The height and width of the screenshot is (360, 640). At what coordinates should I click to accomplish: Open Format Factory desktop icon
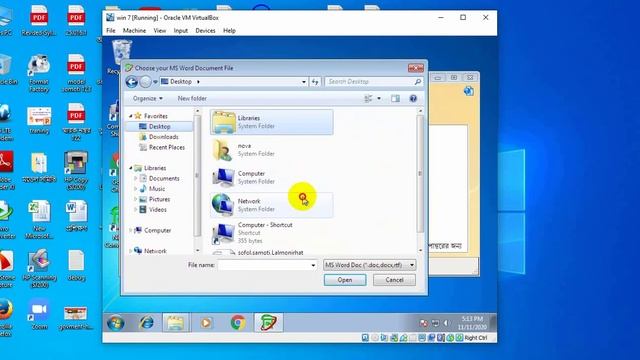[39, 73]
